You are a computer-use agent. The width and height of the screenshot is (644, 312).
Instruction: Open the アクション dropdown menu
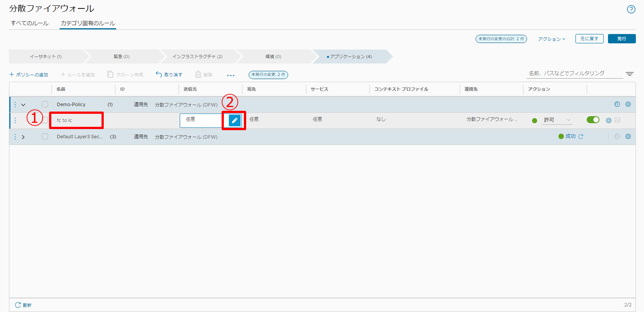(x=551, y=39)
